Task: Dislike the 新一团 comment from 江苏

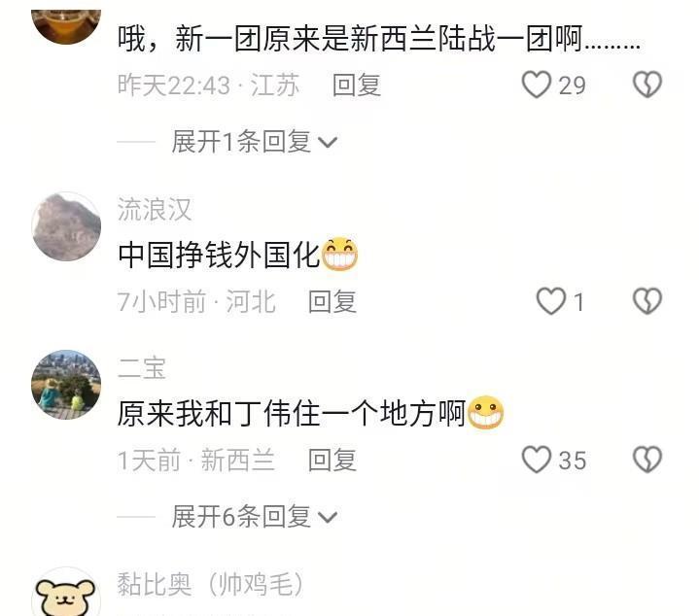Action: [x=647, y=85]
